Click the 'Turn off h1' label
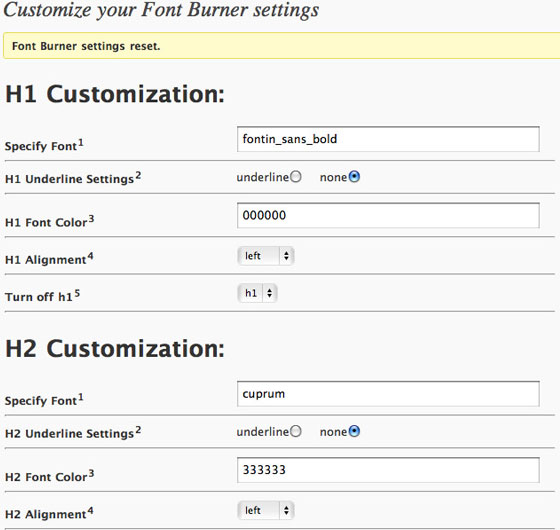The width and height of the screenshot is (560, 530). click(42, 296)
